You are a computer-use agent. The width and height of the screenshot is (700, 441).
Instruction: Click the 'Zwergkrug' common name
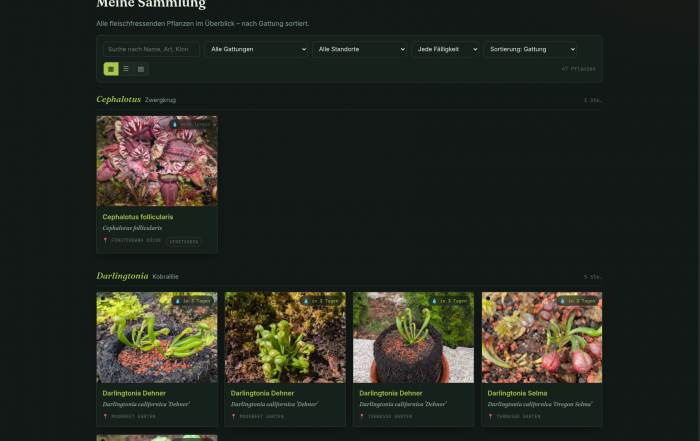pyautogui.click(x=160, y=100)
